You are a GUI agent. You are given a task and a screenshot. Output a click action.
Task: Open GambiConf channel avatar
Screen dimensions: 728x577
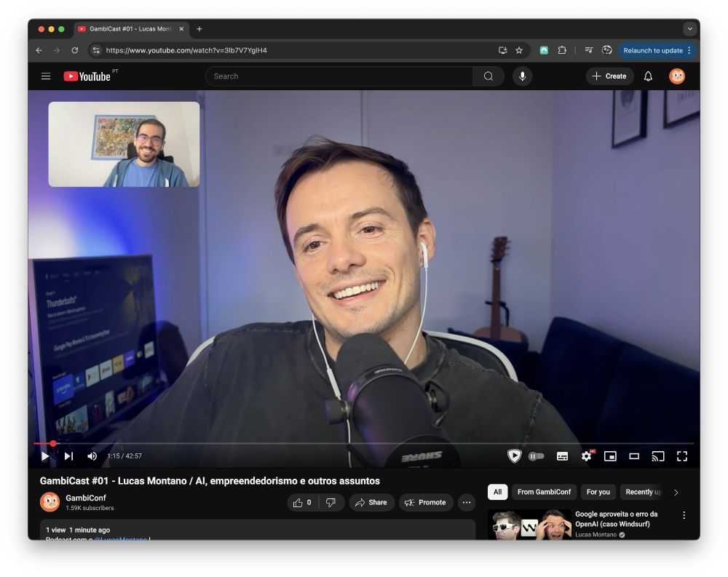tap(50, 502)
